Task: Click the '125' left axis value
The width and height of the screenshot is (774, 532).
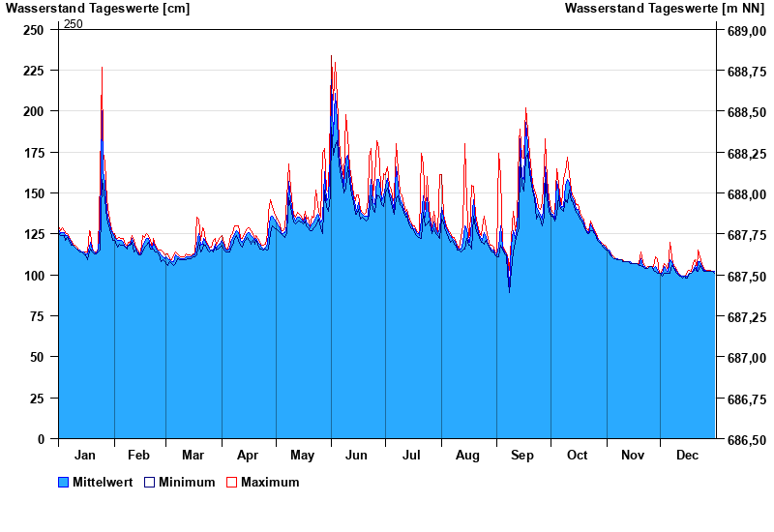Action: (x=34, y=234)
